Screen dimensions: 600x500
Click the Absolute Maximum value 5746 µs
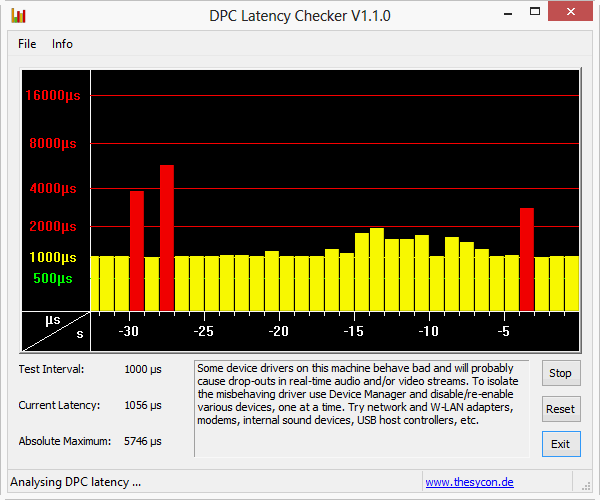pos(143,441)
